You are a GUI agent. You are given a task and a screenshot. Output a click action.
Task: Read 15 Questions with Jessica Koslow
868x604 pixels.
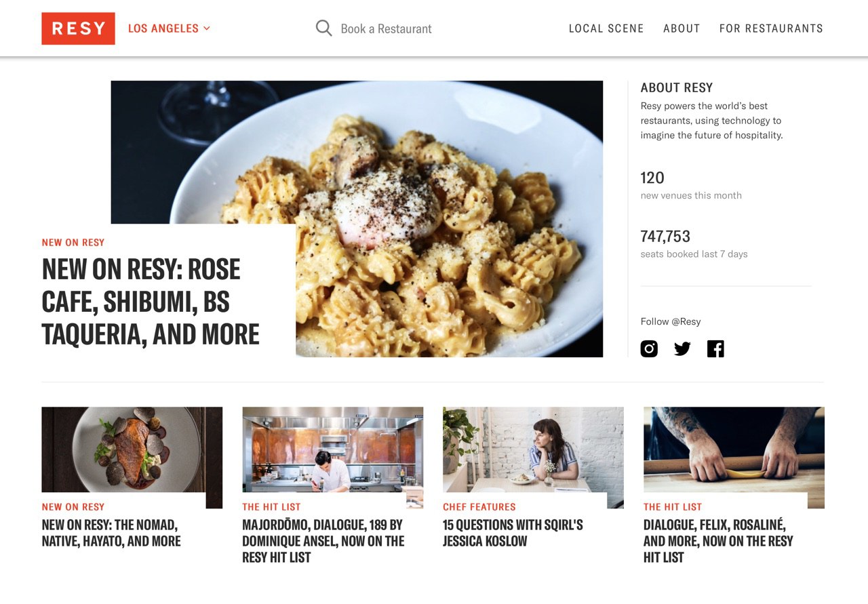[513, 533]
